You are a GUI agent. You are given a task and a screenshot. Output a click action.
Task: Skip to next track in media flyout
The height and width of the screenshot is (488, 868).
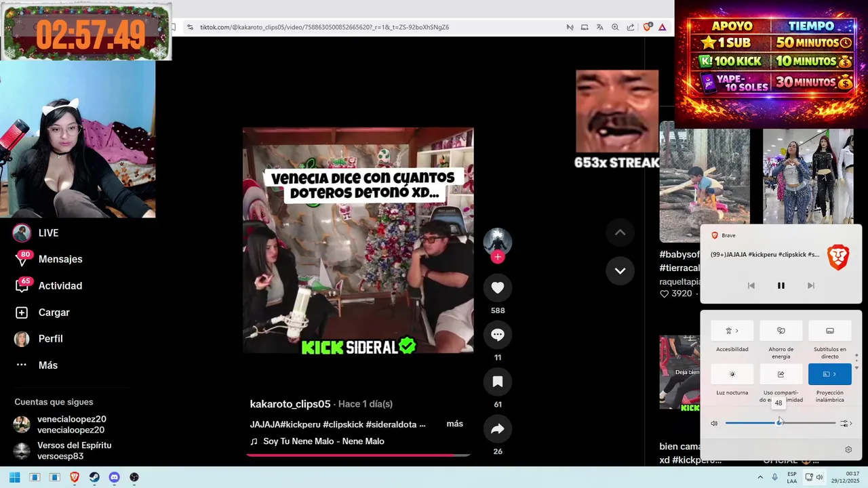810,286
